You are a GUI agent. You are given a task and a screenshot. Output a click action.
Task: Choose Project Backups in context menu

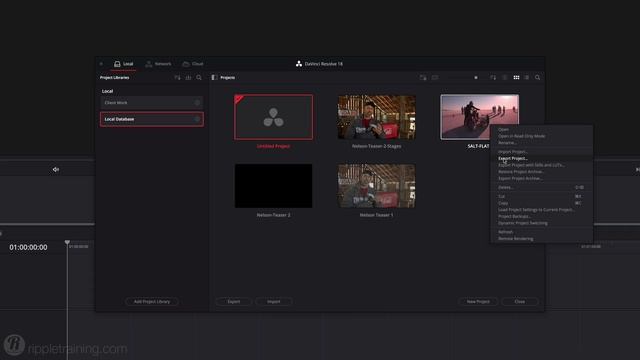tap(541, 216)
